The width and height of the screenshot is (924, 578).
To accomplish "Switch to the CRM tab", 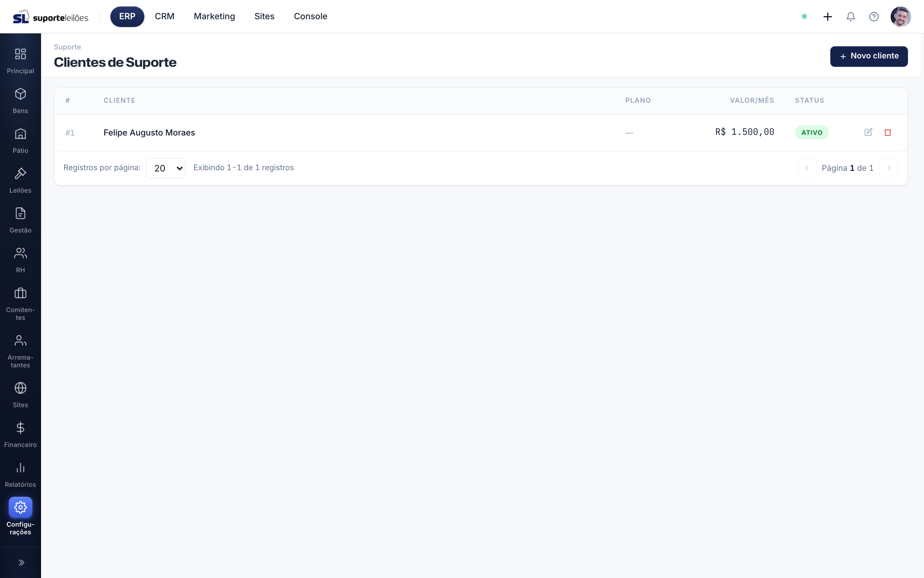I will click(165, 16).
